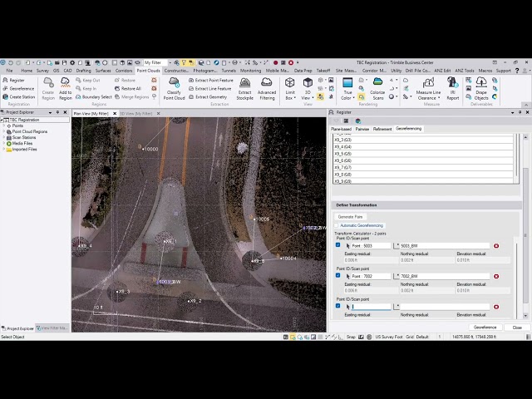Open the Georeference command in the Registration group
532x399 pixels.
tap(18, 89)
